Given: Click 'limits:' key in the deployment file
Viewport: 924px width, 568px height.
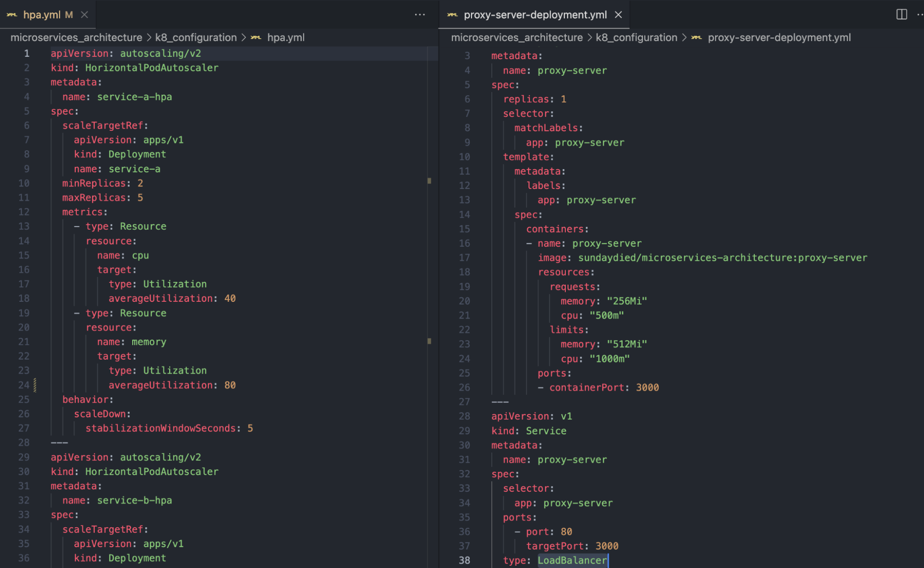Looking at the screenshot, I should [x=569, y=330].
